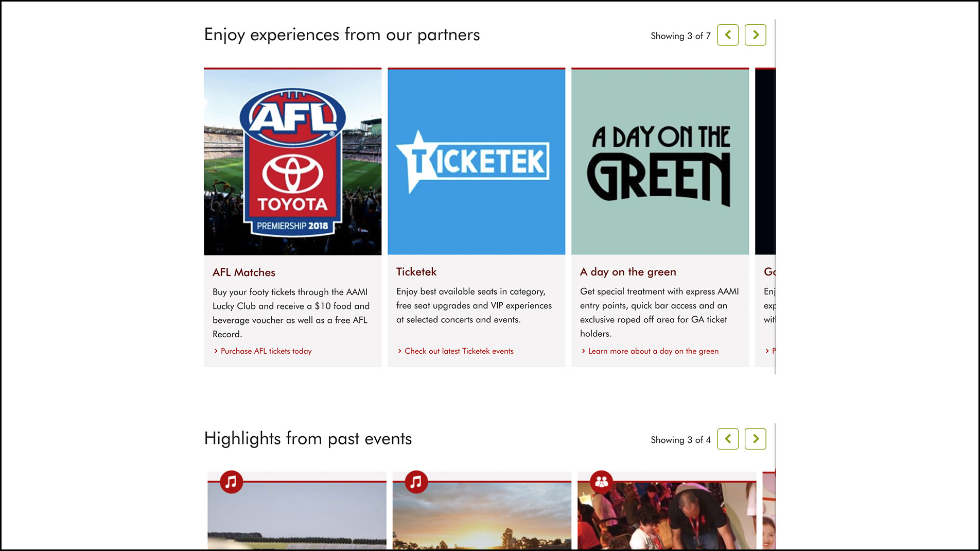
Task: Open AFL Toyota Premiership 2018 image
Action: point(292,162)
